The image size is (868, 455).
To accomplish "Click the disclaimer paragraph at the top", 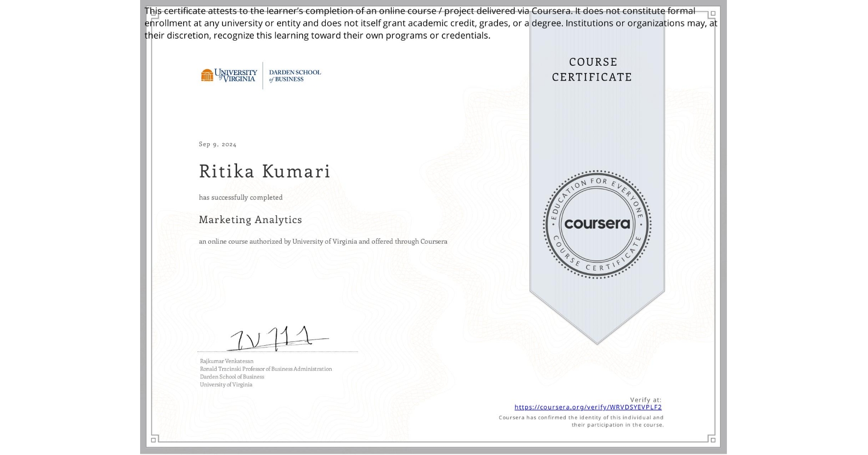I will click(x=431, y=23).
